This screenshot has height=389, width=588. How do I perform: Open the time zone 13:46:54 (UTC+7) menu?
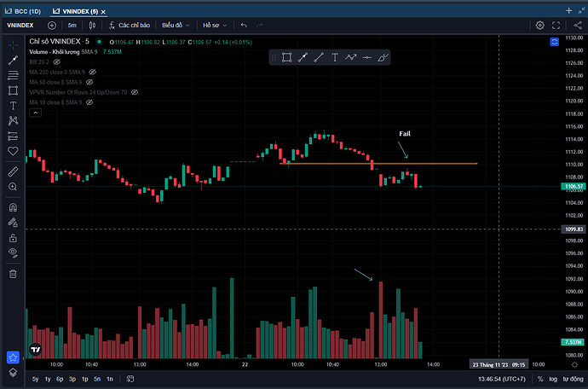click(502, 379)
